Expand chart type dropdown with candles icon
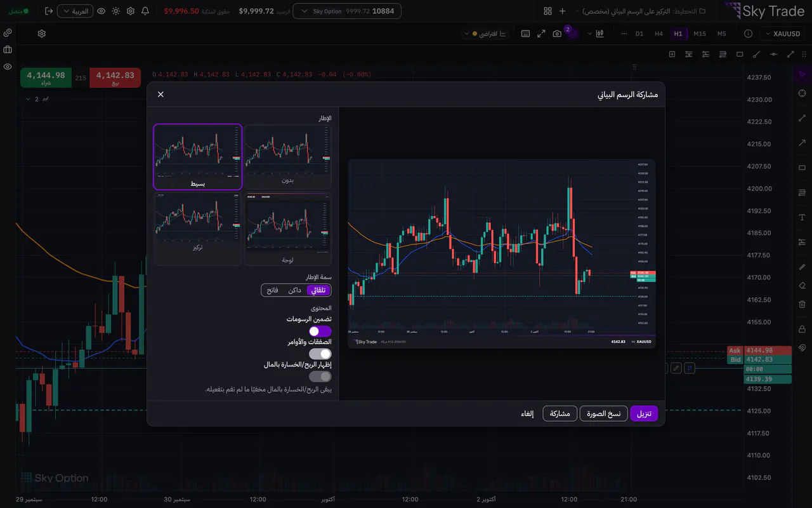 pyautogui.click(x=594, y=34)
